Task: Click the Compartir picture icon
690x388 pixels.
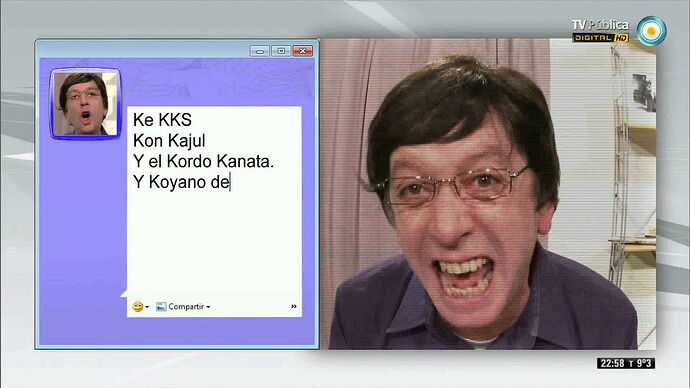Action: point(161,307)
